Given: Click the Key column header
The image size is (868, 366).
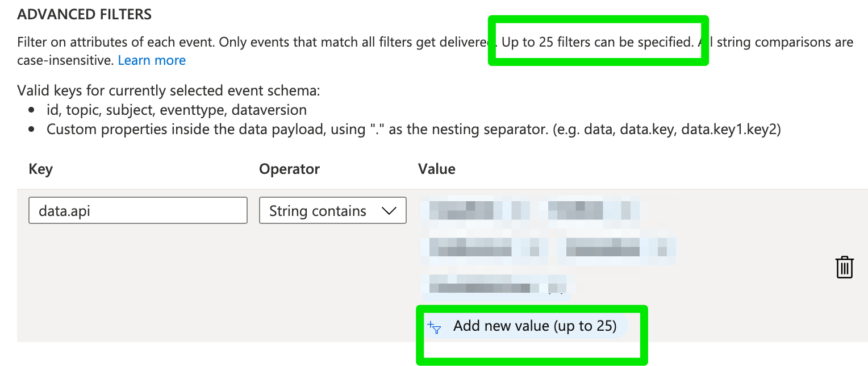Looking at the screenshot, I should pyautogui.click(x=40, y=169).
